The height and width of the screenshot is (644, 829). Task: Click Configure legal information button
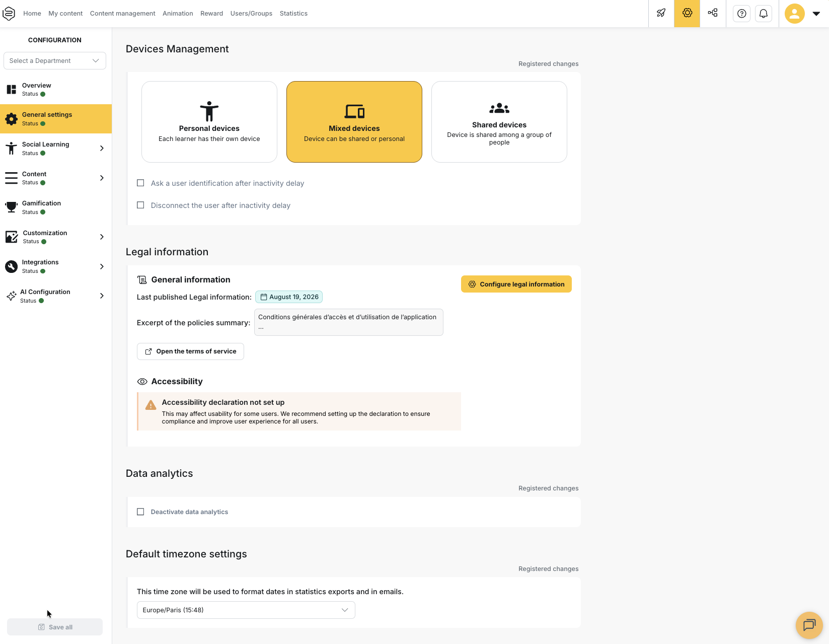(x=516, y=284)
